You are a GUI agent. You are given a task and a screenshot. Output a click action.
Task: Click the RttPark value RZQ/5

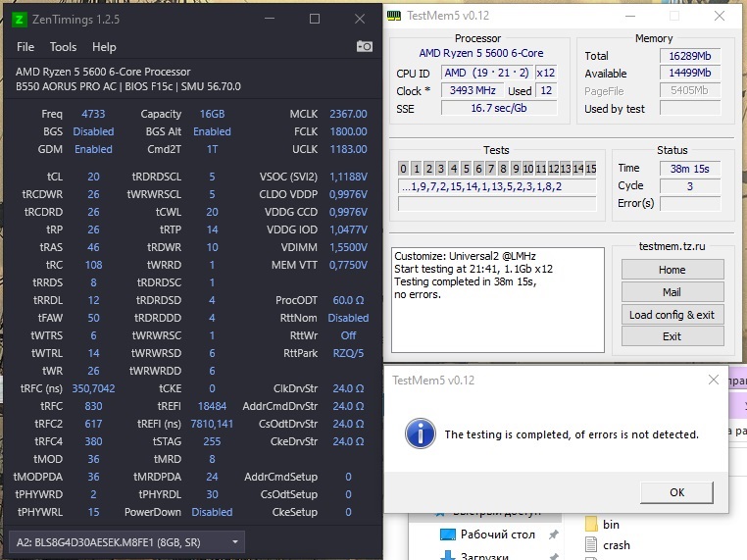348,353
